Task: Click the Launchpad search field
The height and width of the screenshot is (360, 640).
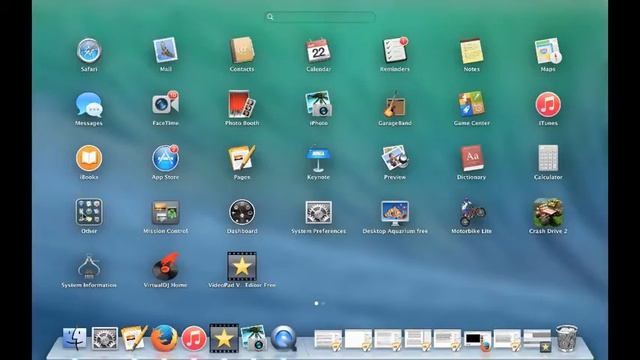Action: point(320,17)
